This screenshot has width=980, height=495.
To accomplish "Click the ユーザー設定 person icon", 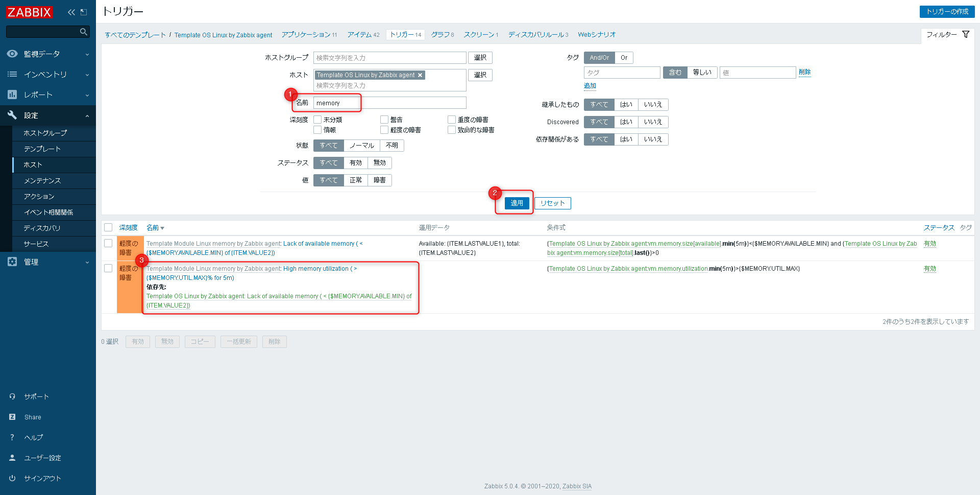I will pos(12,458).
